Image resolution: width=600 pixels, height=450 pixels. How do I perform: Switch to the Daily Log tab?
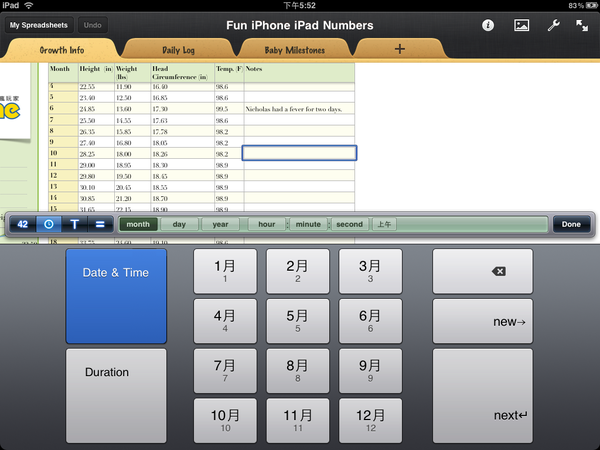(178, 50)
